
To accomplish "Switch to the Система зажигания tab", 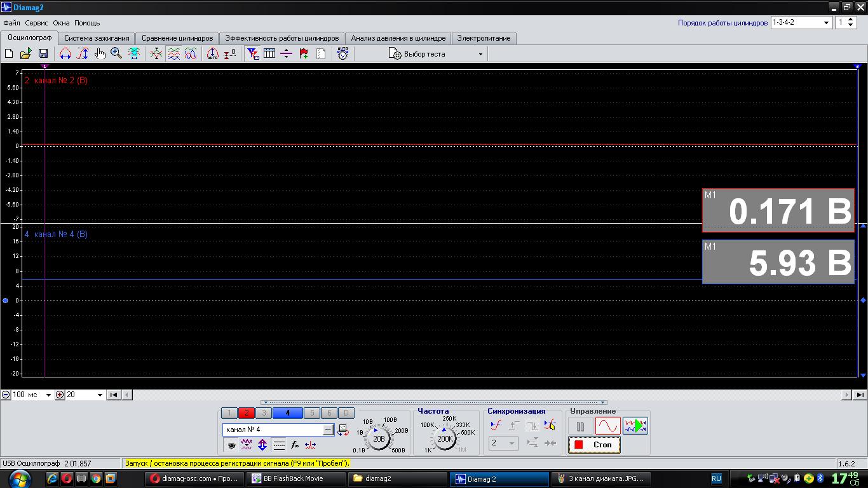I will [97, 38].
